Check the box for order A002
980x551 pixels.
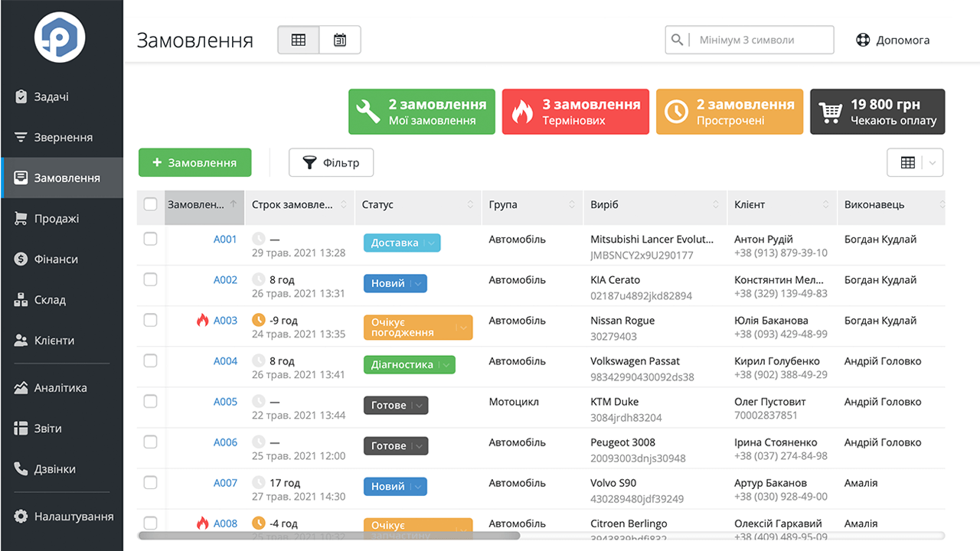151,280
